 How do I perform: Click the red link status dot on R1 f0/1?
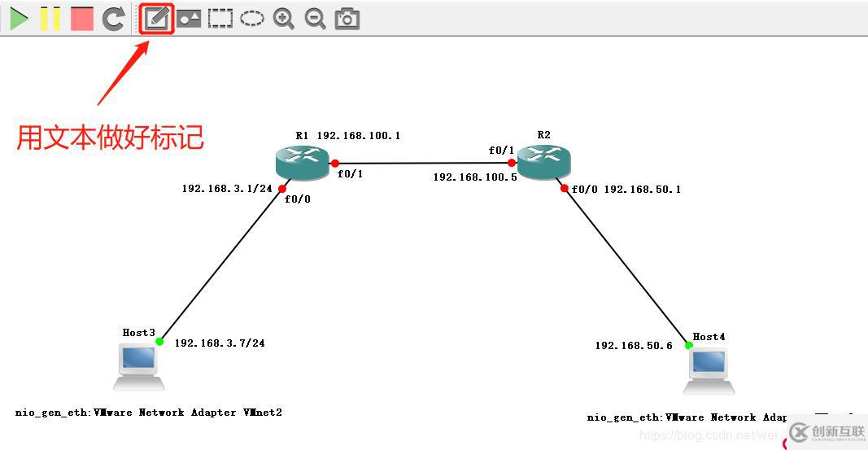click(335, 164)
